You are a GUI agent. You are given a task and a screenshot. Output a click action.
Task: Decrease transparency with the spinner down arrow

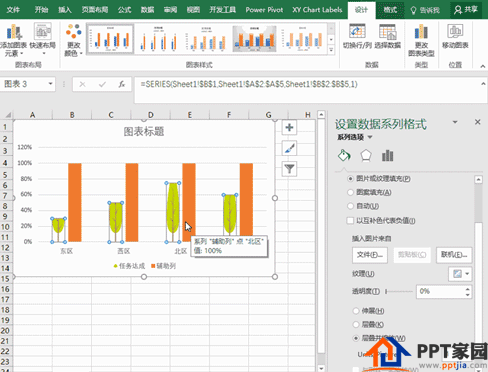(x=468, y=295)
